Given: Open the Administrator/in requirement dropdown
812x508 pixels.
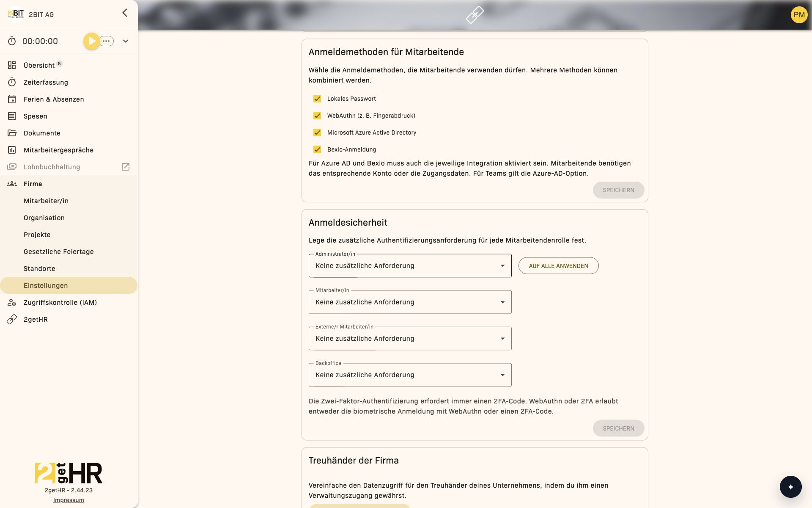Looking at the screenshot, I should [x=410, y=265].
